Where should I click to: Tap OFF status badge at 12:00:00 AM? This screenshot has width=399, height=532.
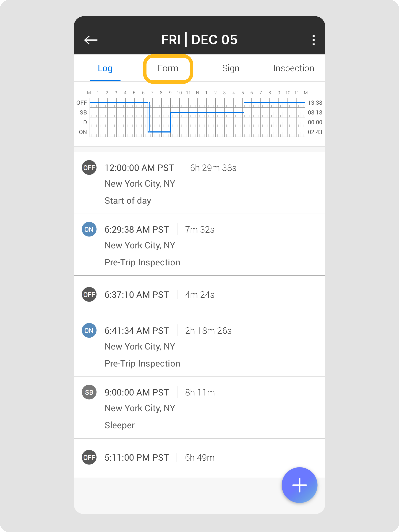coord(89,168)
